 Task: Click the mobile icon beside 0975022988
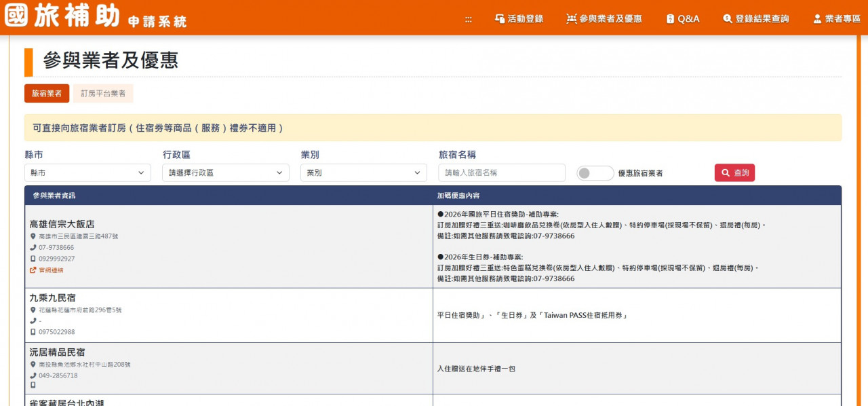click(33, 332)
